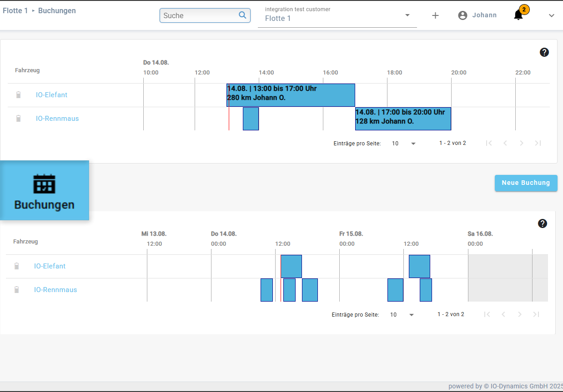The image size is (563, 392).
Task: Expand lower Einträge pro Seite dropdown
Action: coord(402,315)
